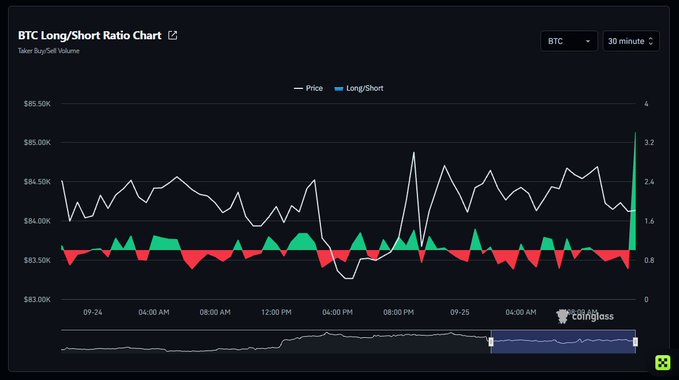The width and height of the screenshot is (679, 380).
Task: Click the 2.4 ratio axis label
Action: point(649,182)
